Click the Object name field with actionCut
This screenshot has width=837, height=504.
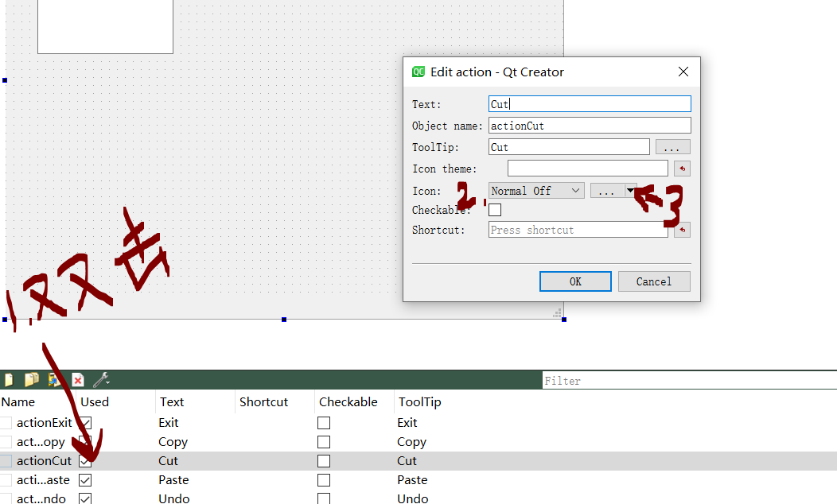(590, 126)
